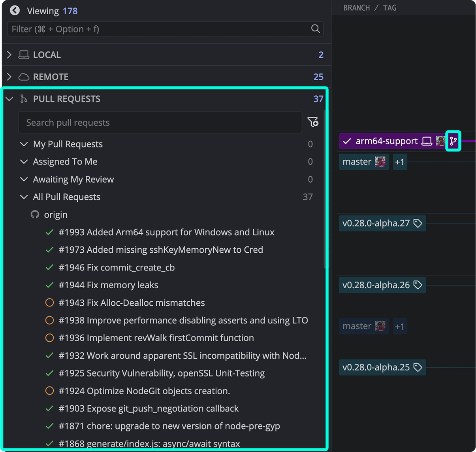Screen dimensions: 476x452
Task: Click the tag icon on v0.28.0-alpha.27
Action: point(418,223)
